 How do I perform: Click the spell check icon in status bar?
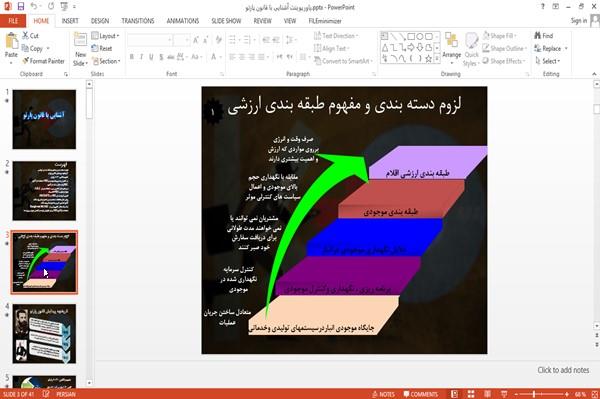pyautogui.click(x=46, y=394)
